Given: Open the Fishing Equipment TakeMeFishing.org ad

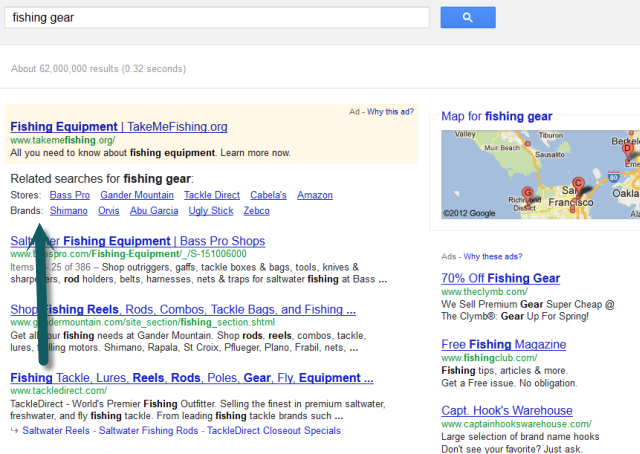Looking at the screenshot, I should (x=118, y=127).
